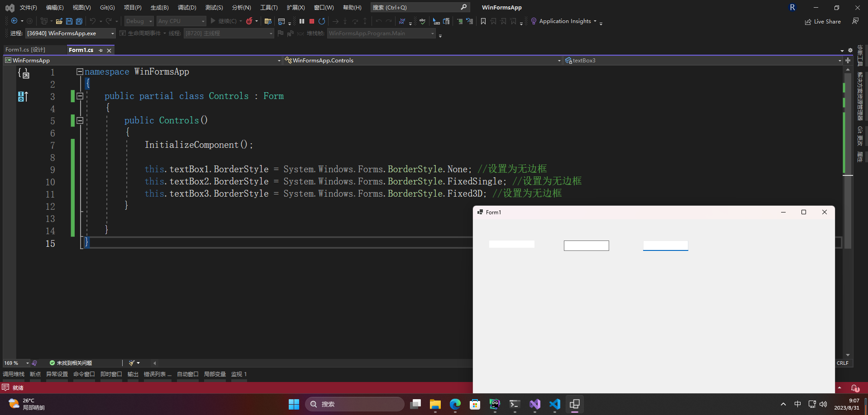Click the Live Share button
The width and height of the screenshot is (868, 415).
(823, 22)
